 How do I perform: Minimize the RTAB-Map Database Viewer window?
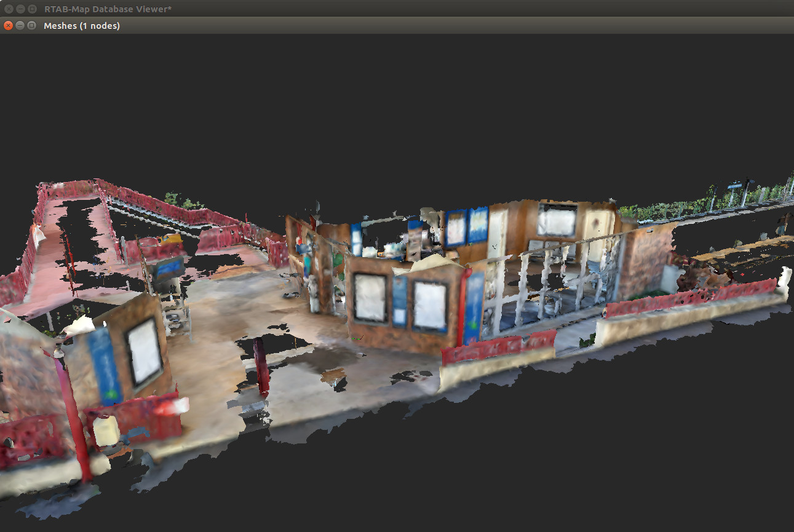pos(20,9)
